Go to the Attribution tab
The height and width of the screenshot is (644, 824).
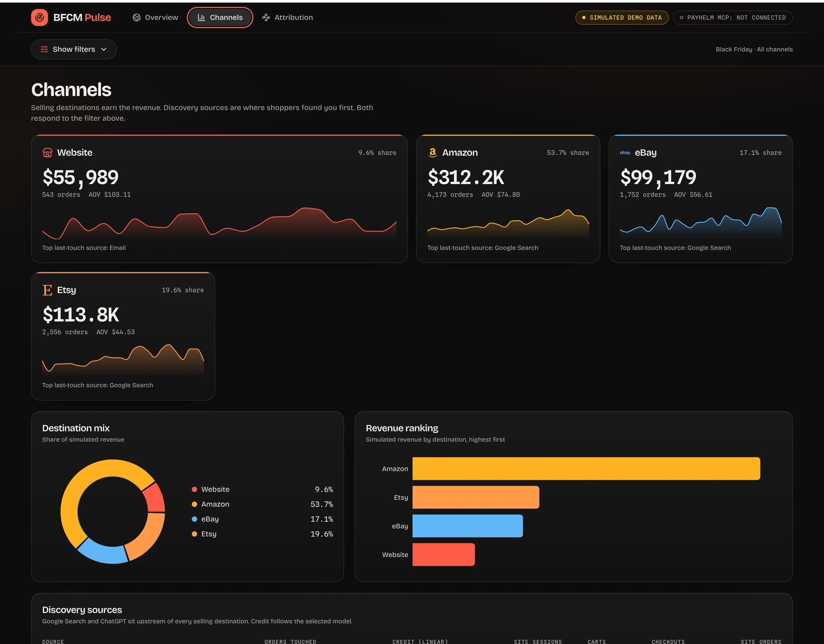287,18
